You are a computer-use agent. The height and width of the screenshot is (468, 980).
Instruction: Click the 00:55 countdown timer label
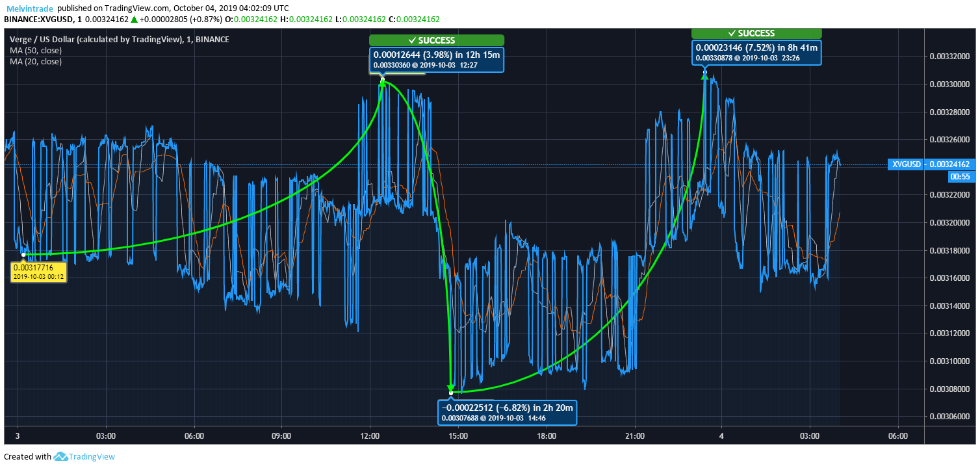(x=960, y=176)
